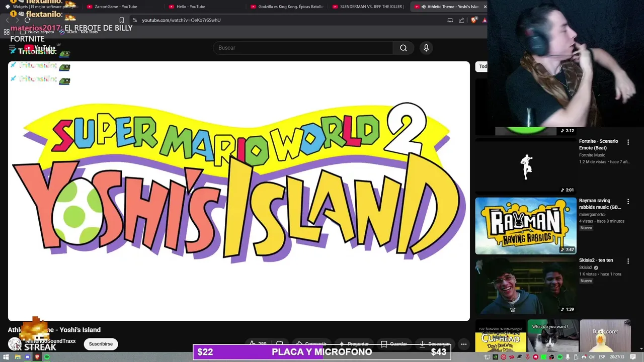Switch to Hello - YouTube tab

[191, 7]
